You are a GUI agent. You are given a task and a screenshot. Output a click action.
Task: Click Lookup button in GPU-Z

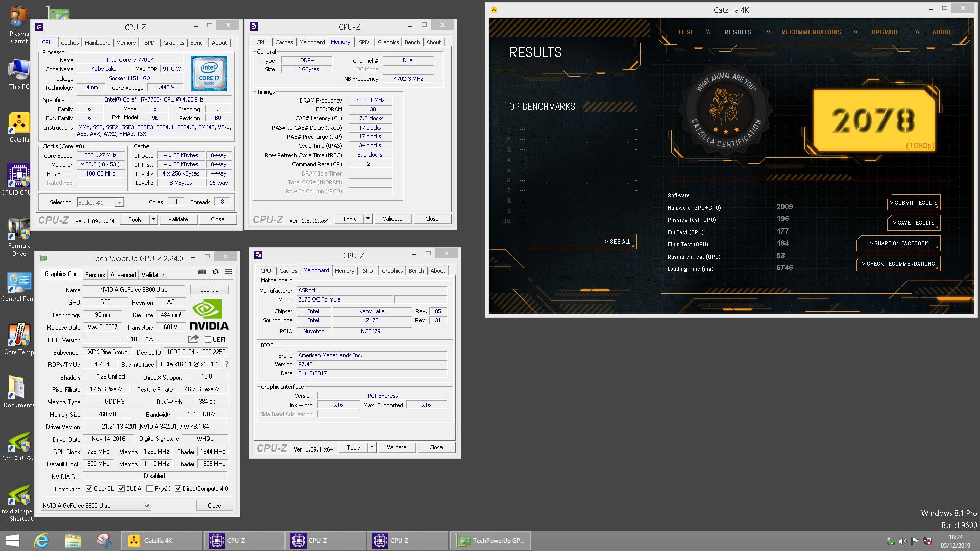click(209, 290)
